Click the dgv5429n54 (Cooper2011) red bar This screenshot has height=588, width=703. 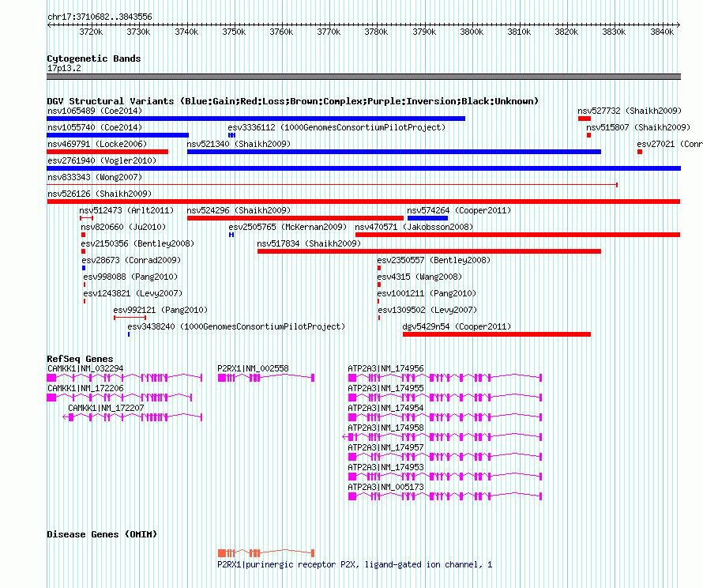[497, 334]
